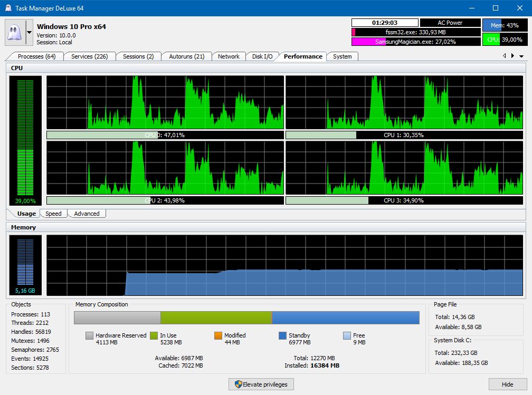Click the CPU 2 history graph

point(165,168)
